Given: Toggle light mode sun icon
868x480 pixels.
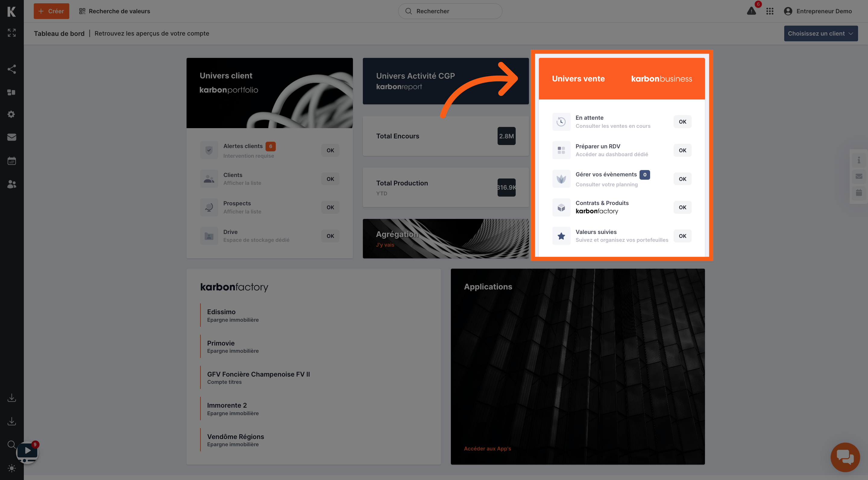Looking at the screenshot, I should click(x=11, y=468).
